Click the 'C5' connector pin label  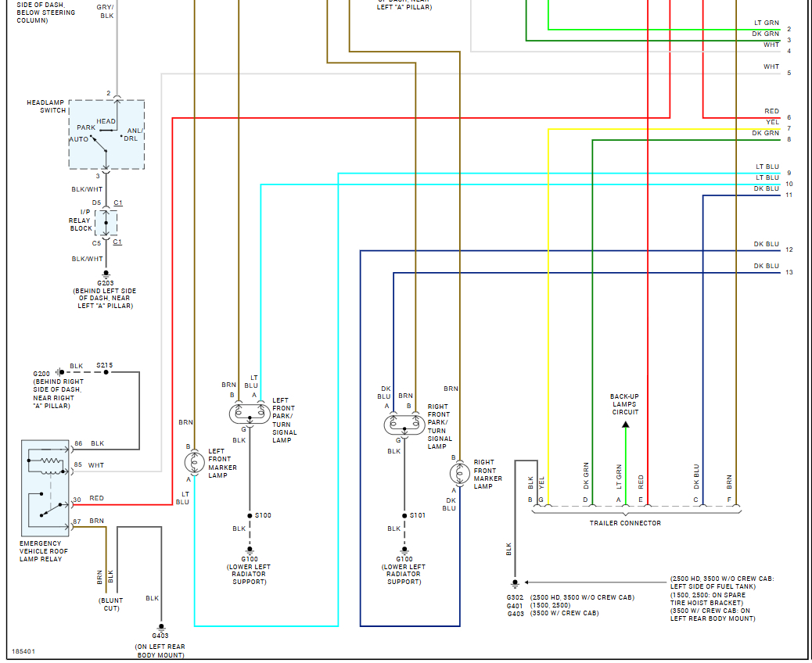tap(97, 243)
